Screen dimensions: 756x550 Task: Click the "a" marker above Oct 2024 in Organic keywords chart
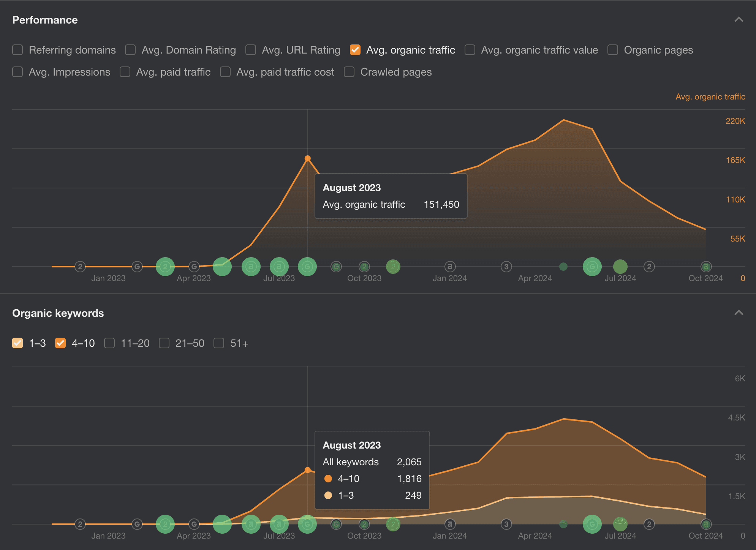coord(705,524)
